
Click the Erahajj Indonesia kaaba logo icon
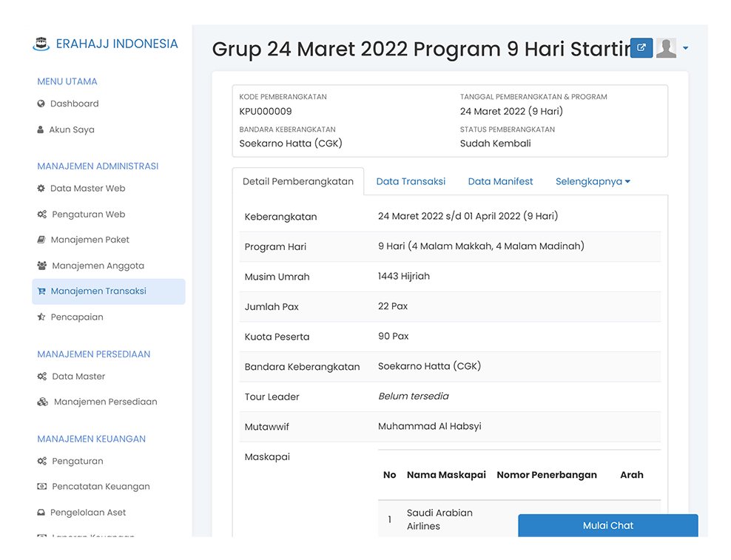point(41,44)
